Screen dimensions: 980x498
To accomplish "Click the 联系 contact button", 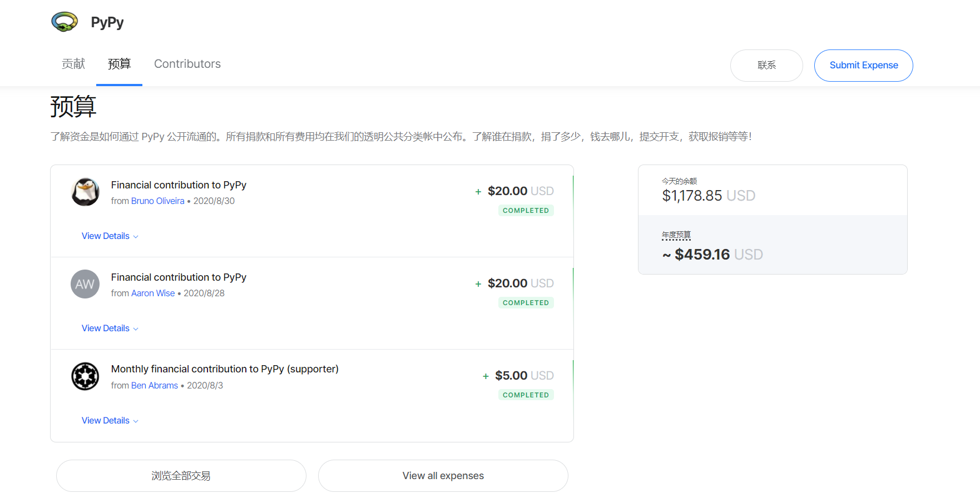I will 766,66.
